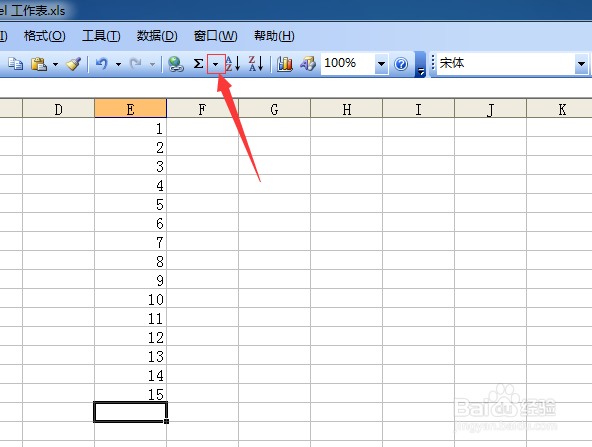This screenshot has height=447, width=592.
Task: Select column I header
Action: (x=418, y=109)
